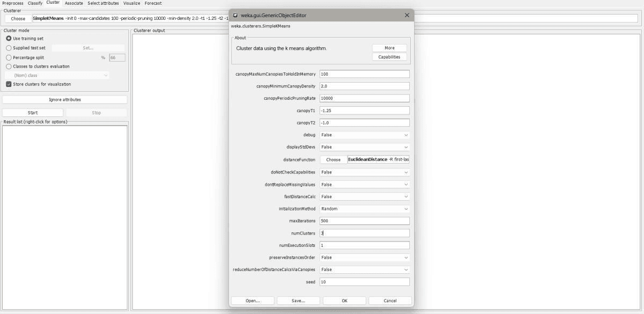Screen dimensions: 644x314
Task: Select Supplied test set option
Action: [9, 48]
